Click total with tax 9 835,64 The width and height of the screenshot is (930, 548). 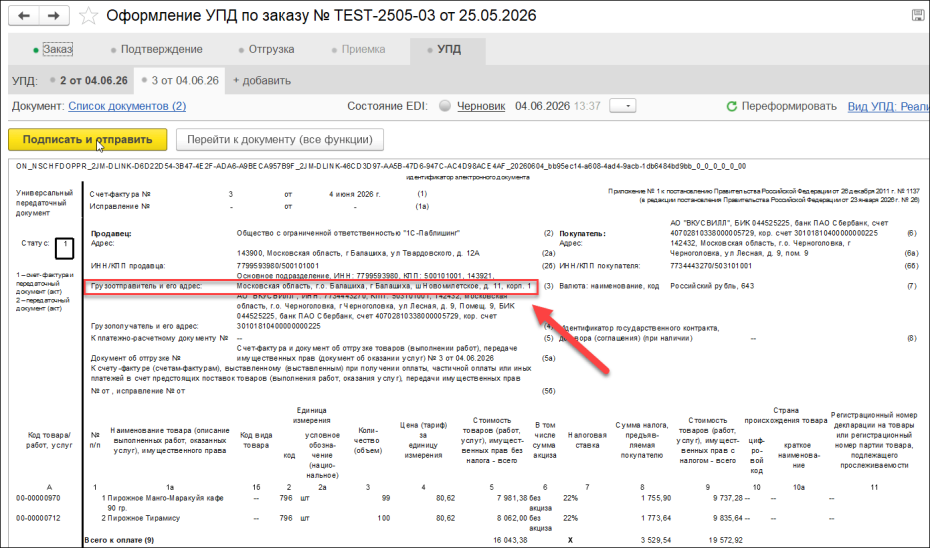[728, 518]
